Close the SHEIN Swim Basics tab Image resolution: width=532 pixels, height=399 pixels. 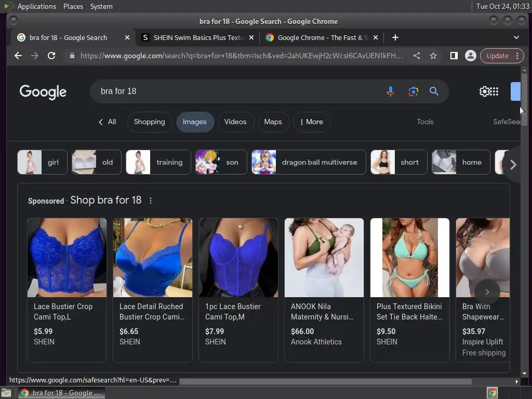(251, 37)
